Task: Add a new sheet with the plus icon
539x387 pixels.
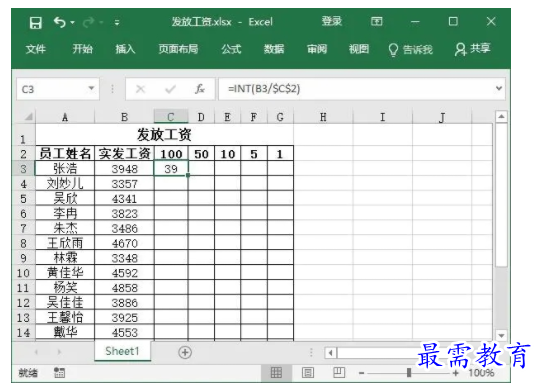Action: 185,352
